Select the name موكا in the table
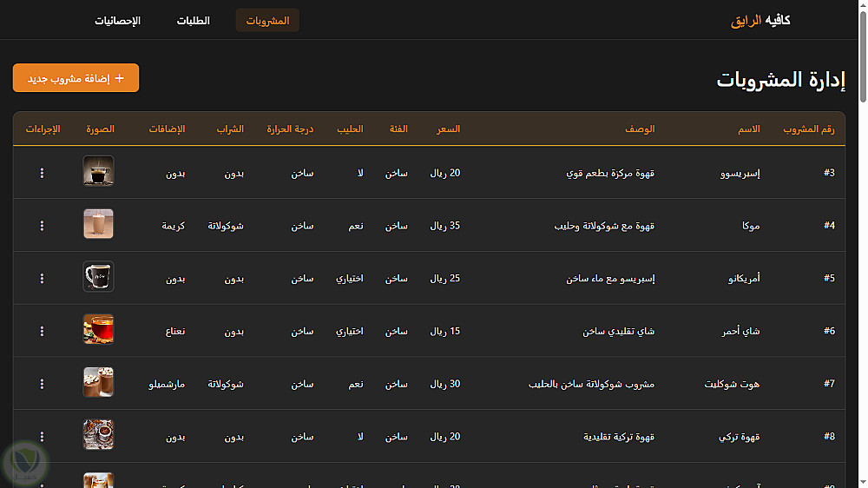Viewport: 868px width, 488px height. pyautogui.click(x=751, y=226)
